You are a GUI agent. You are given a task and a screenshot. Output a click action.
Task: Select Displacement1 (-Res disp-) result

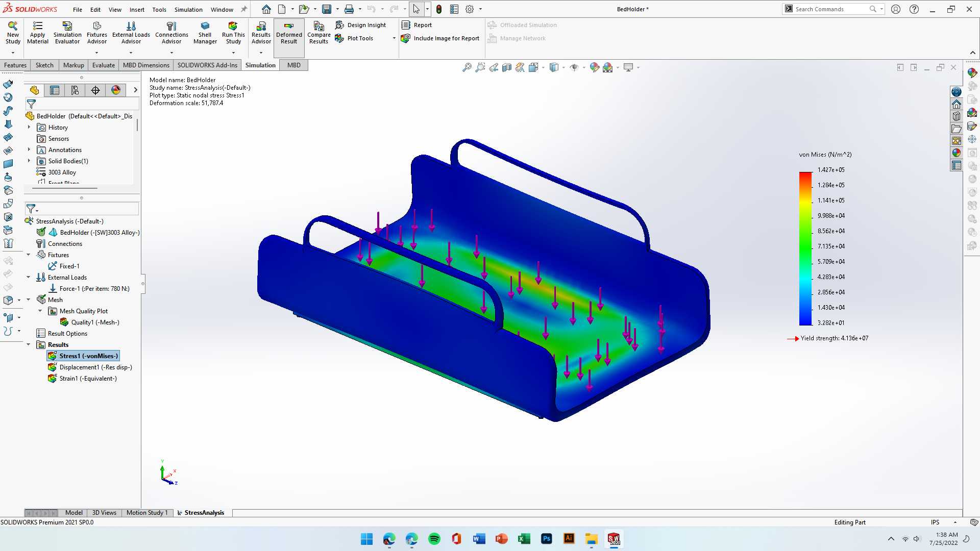(x=90, y=367)
